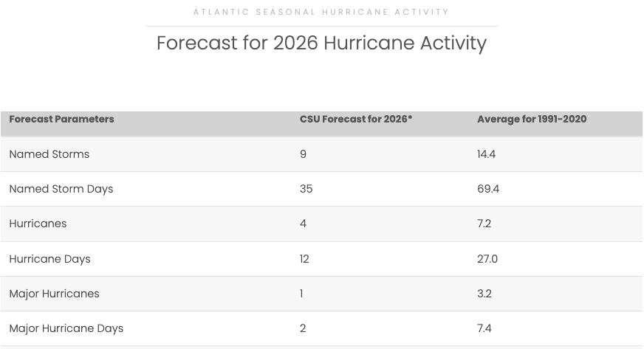Click the Average for 1991-2020 column header
Viewport: 644px width, 349px height.
pyautogui.click(x=532, y=120)
